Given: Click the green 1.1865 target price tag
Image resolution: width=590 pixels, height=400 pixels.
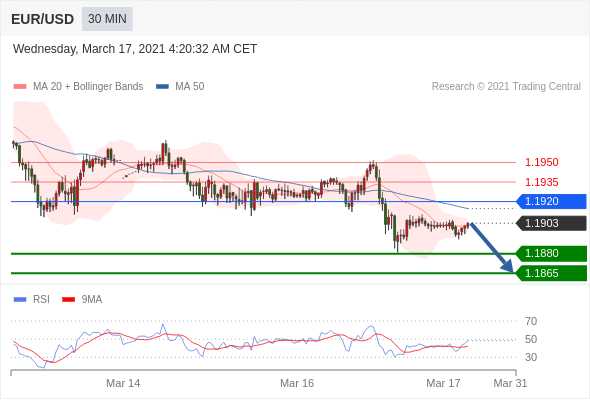Looking at the screenshot, I should coord(551,273).
